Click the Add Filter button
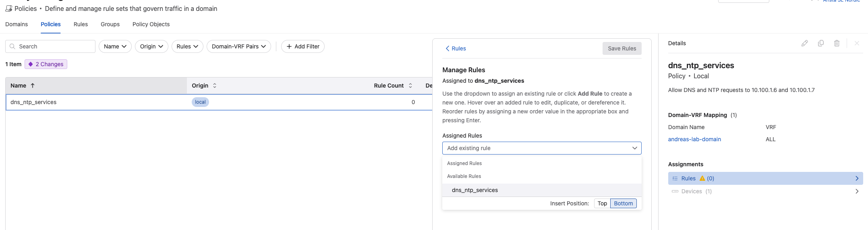 click(x=303, y=46)
